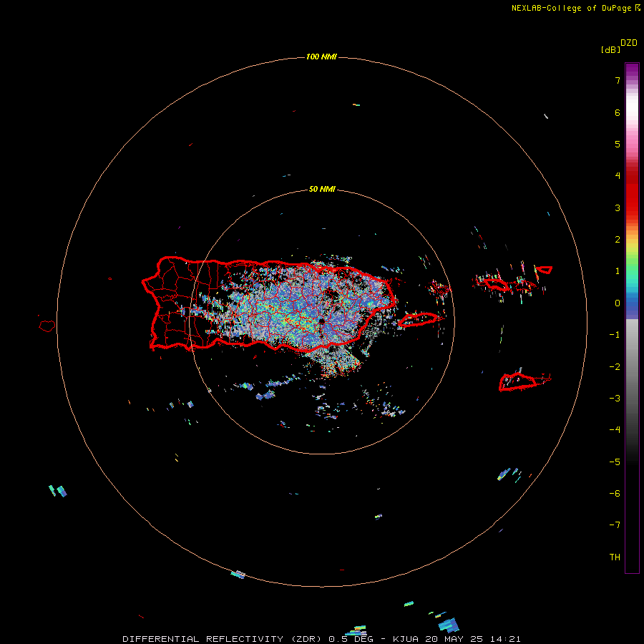Click the colorbar tick value 5
644x644 pixels.
(x=617, y=144)
